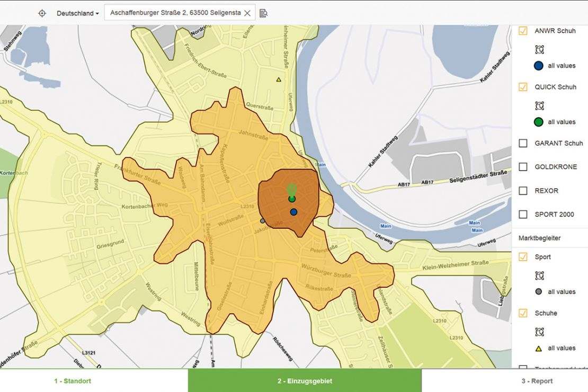Select the 2 - Einzugsgebiet tab
The image size is (588, 392).
(x=305, y=381)
